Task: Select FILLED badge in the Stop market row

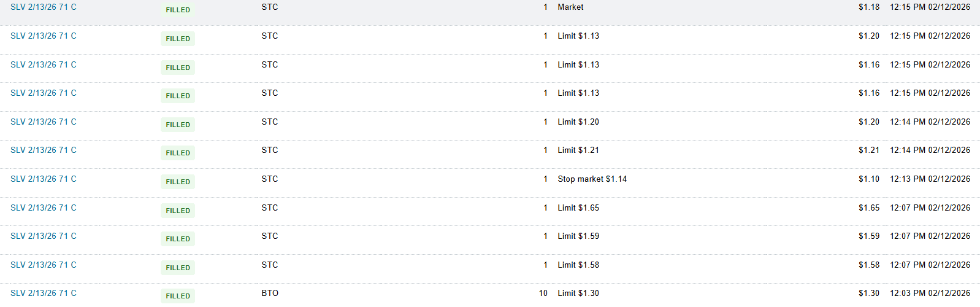Action: [x=178, y=182]
